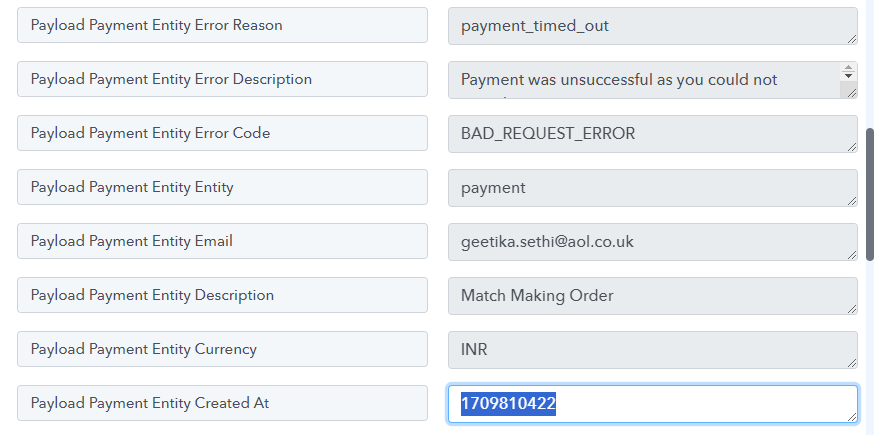Click resize handle of the 1709810422 textarea

[852, 417]
